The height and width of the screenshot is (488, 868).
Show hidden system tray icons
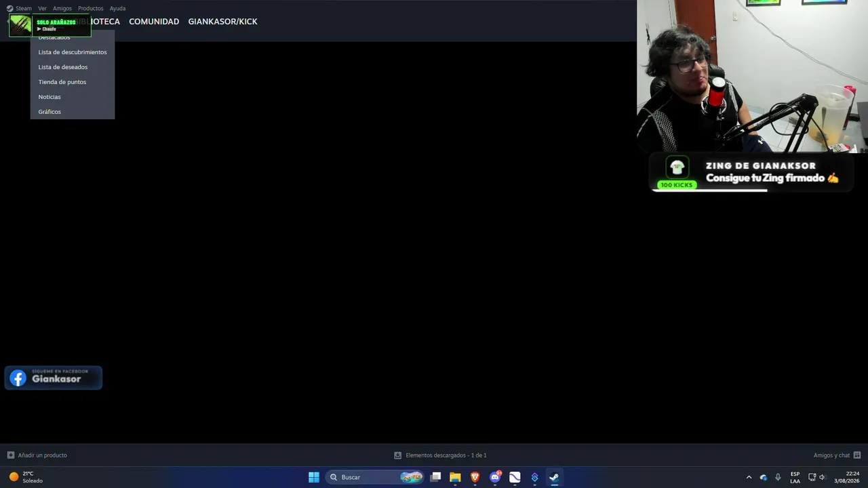[749, 477]
